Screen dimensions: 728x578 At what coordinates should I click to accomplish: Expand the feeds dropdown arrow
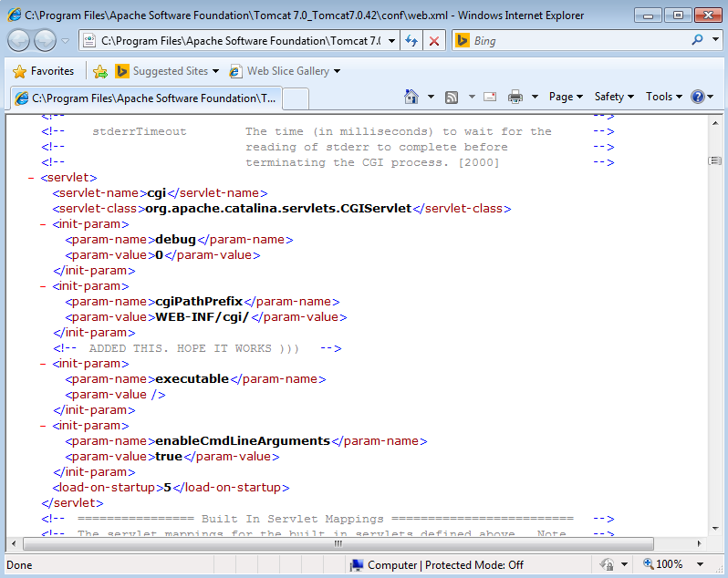[x=472, y=97]
